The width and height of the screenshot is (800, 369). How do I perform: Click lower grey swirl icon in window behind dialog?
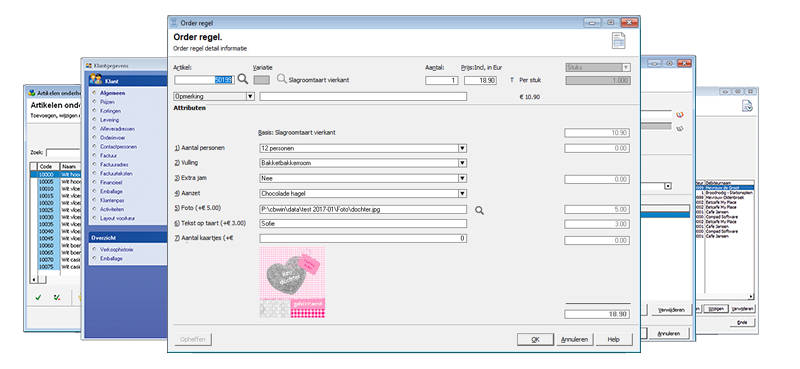click(679, 129)
